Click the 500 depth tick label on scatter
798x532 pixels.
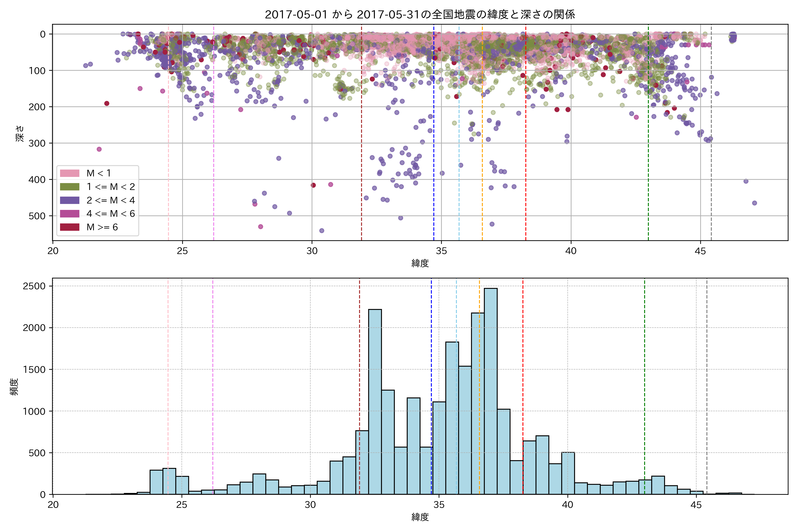coord(37,216)
